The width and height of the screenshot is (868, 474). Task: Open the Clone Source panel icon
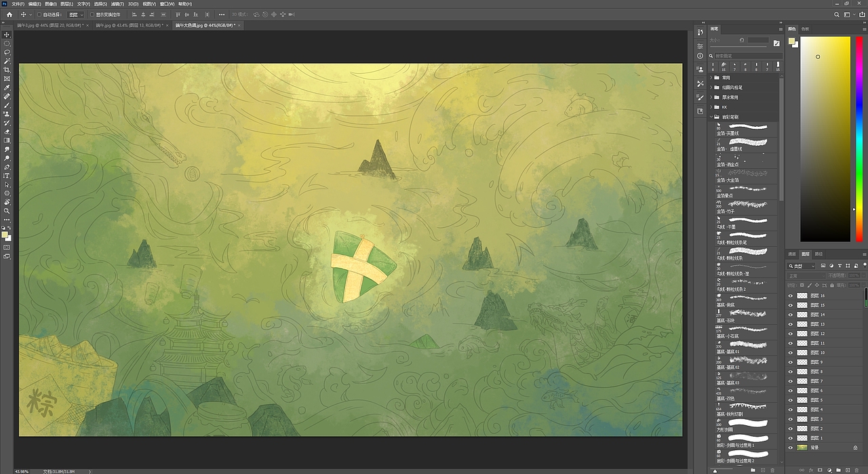click(701, 69)
